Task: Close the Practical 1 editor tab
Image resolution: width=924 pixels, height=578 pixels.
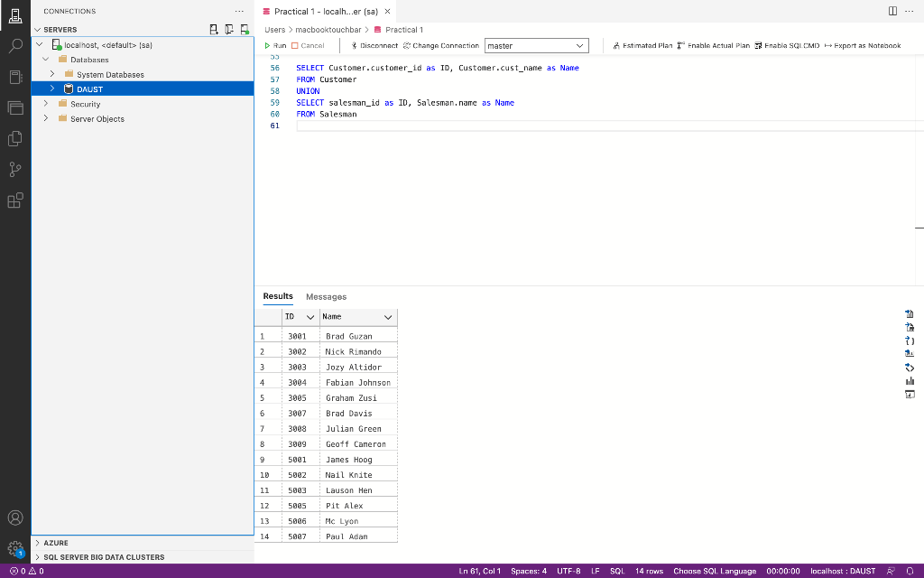Action: pos(387,11)
